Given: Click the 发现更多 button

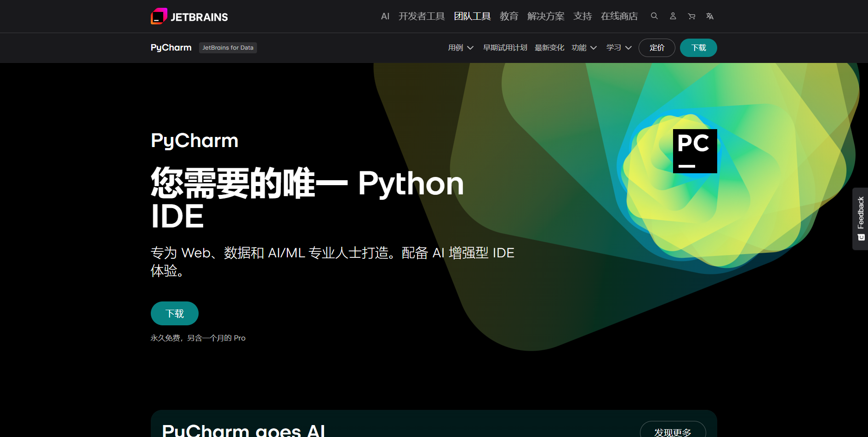Looking at the screenshot, I should pyautogui.click(x=673, y=429).
